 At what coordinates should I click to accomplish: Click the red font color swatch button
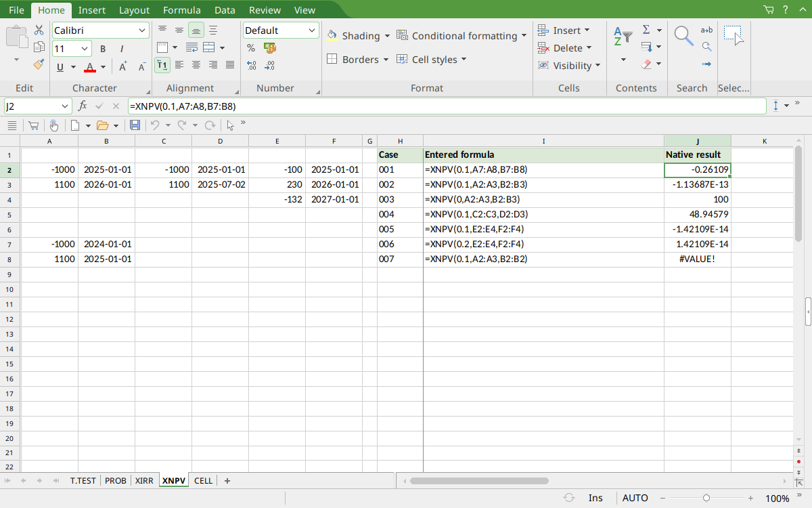point(90,67)
